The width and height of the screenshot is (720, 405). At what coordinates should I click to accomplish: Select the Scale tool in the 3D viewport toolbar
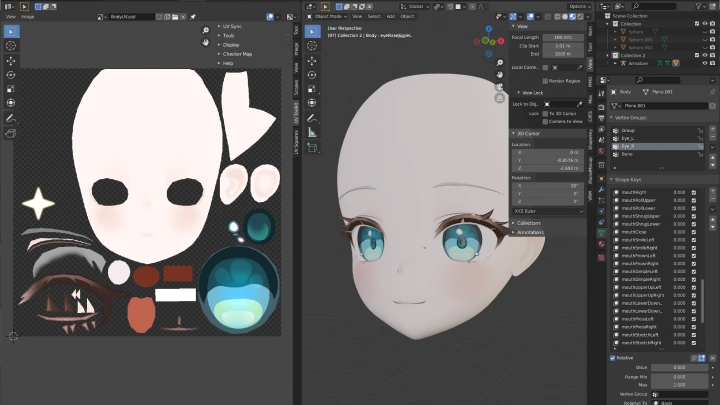coord(312,89)
